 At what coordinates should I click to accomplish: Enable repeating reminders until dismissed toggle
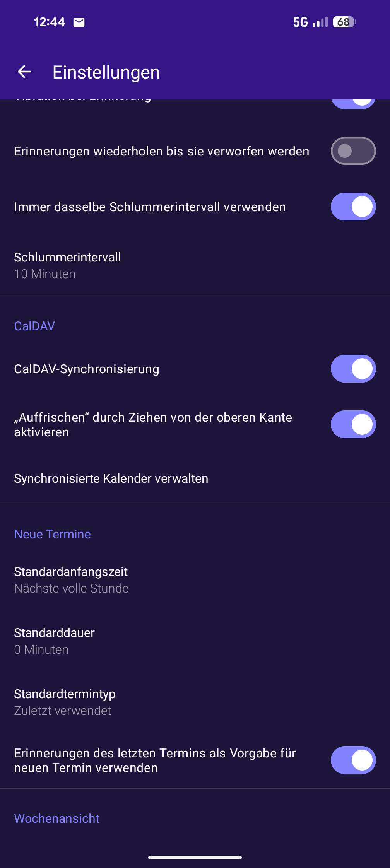point(353,151)
